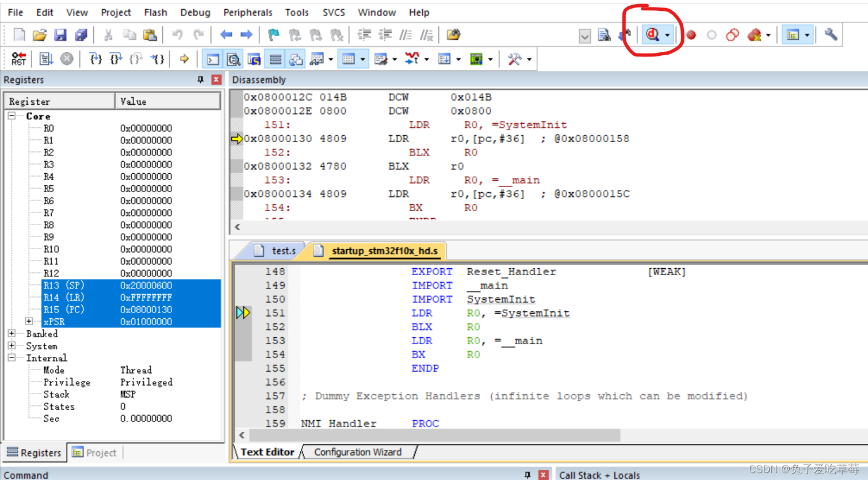Expand the System register group
Viewport: 868px width, 480px height.
[x=12, y=345]
